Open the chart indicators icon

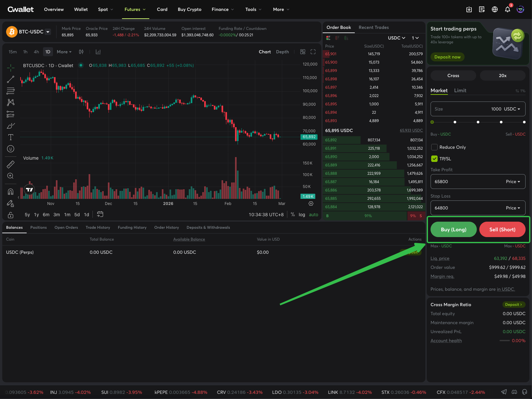click(98, 52)
